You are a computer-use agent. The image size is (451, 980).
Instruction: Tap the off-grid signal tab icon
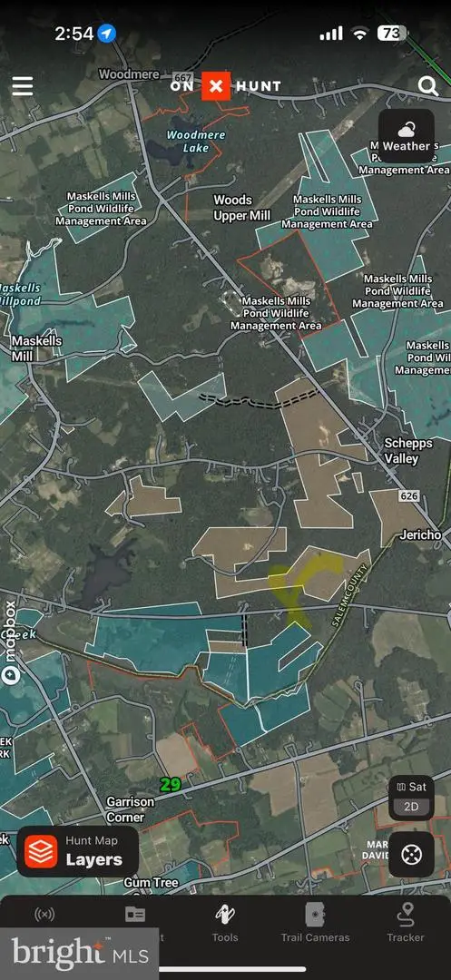(44, 915)
